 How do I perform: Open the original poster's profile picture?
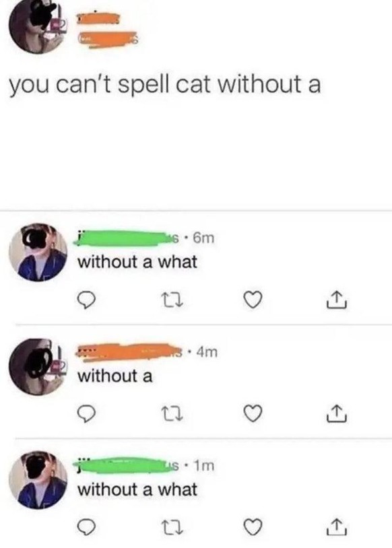[38, 25]
